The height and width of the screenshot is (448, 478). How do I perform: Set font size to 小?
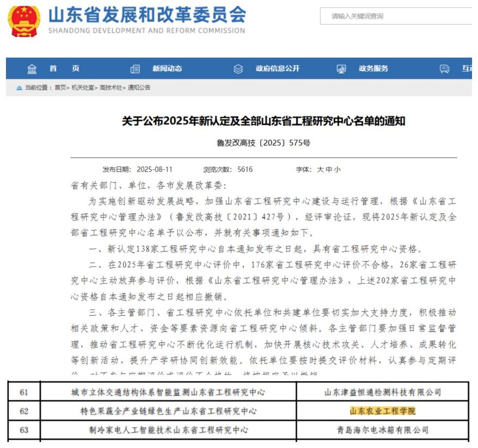coord(338,169)
